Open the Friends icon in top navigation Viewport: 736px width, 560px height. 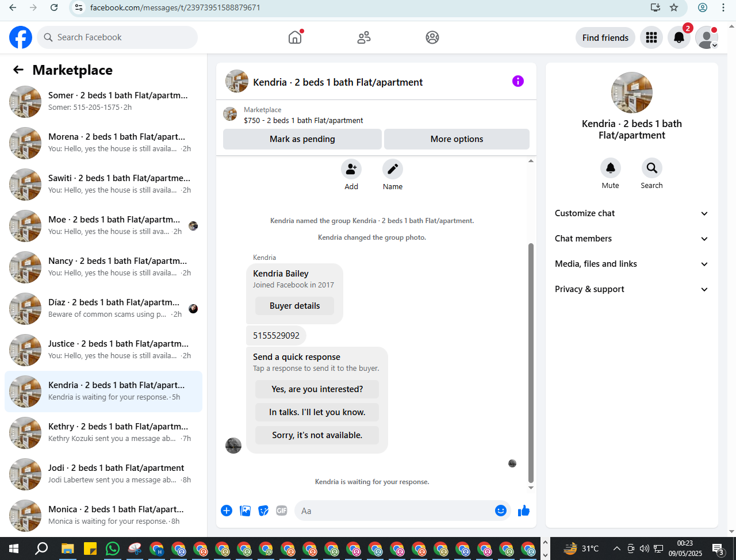pos(364,37)
